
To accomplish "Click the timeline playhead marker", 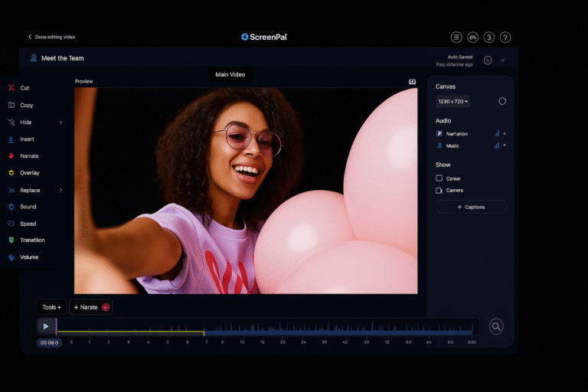I will pyautogui.click(x=56, y=326).
